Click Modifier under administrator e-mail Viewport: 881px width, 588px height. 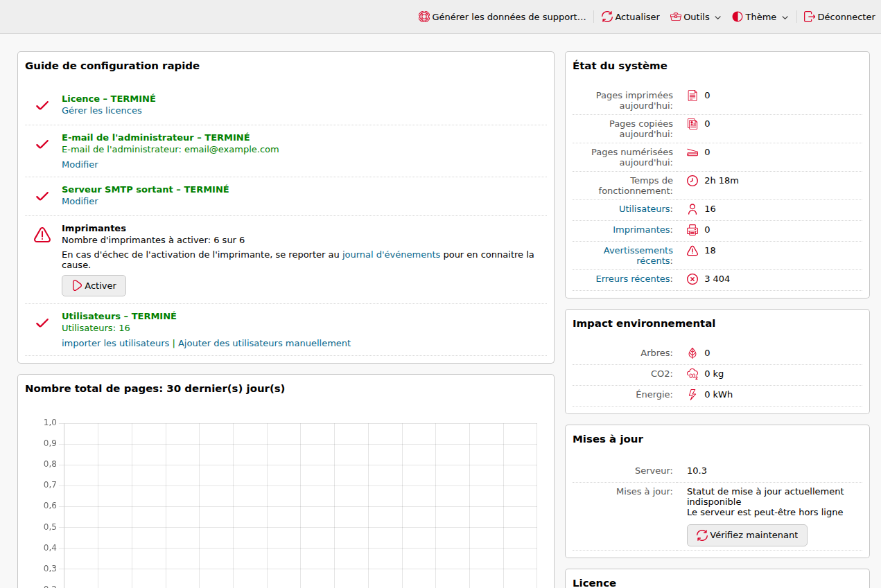(x=80, y=165)
